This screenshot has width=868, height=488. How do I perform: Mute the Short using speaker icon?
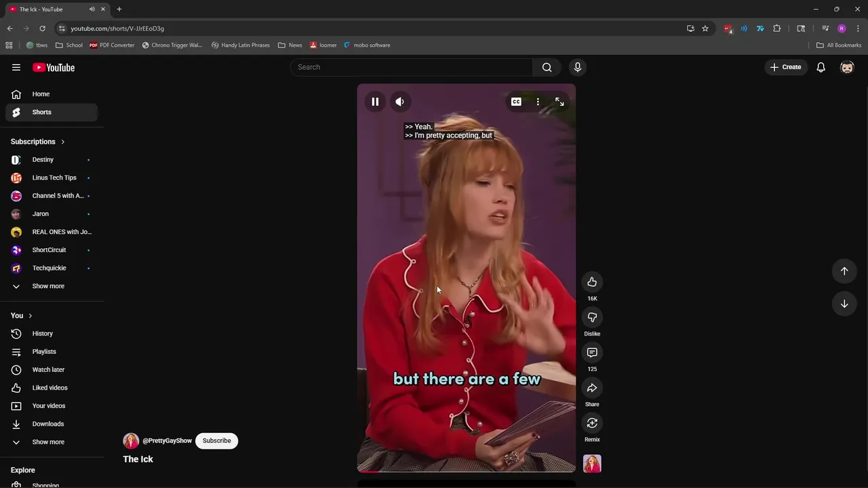400,102
